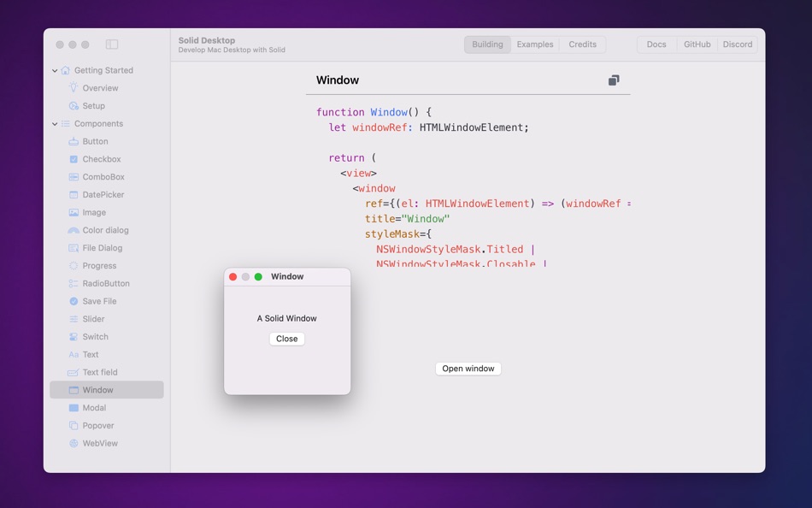Open the Discord link
Image resolution: width=812 pixels, height=508 pixels.
tap(738, 44)
